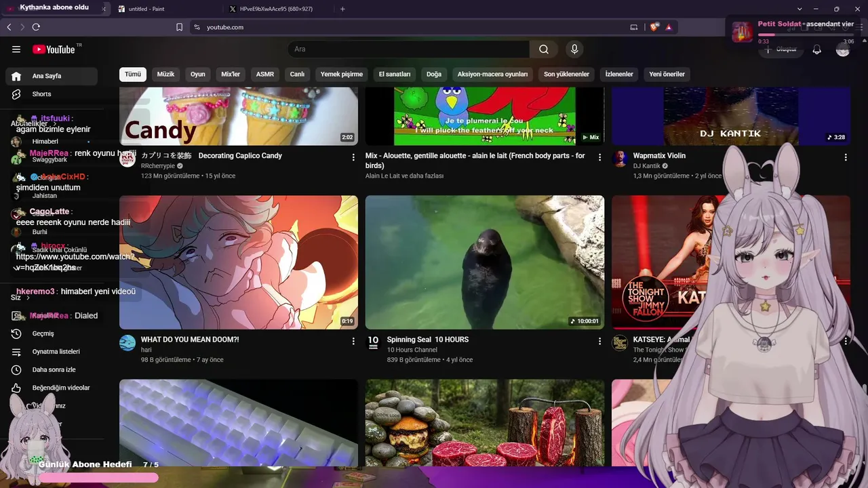Reload the page
The height and width of the screenshot is (488, 868).
[36, 27]
